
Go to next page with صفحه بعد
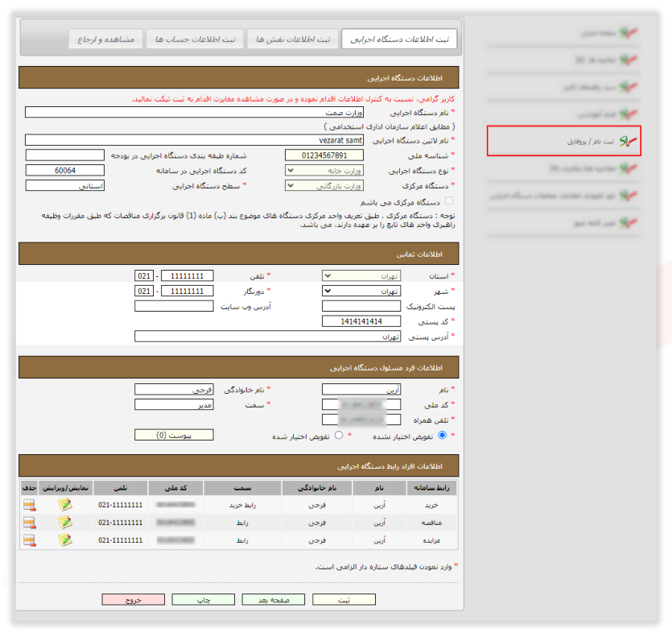[274, 599]
